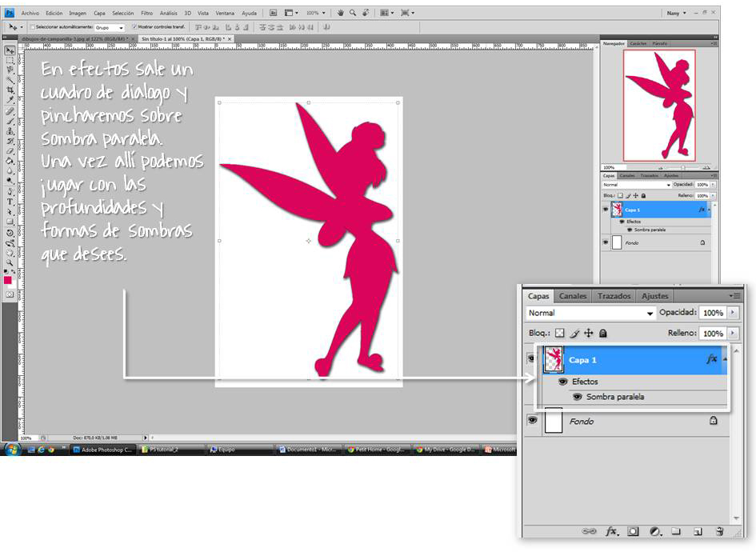Delete layer with trash icon in enlarged panel
756x552 pixels.
pos(719,531)
